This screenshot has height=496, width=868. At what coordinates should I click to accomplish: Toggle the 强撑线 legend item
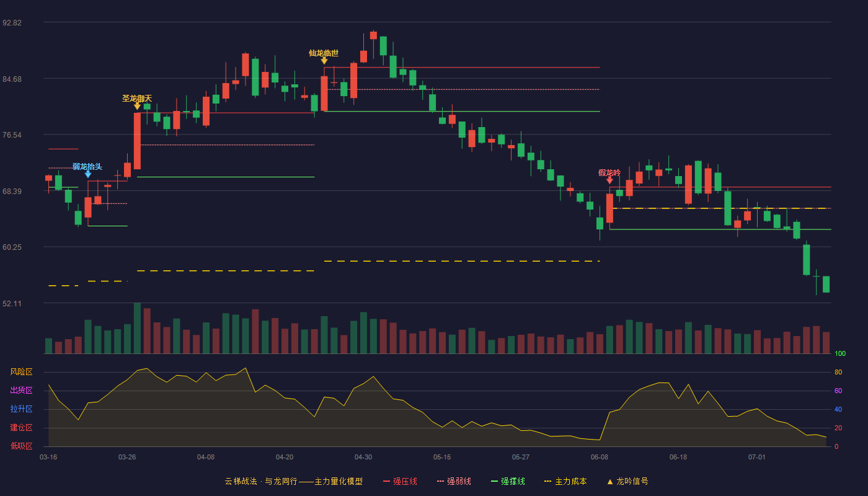(x=508, y=481)
